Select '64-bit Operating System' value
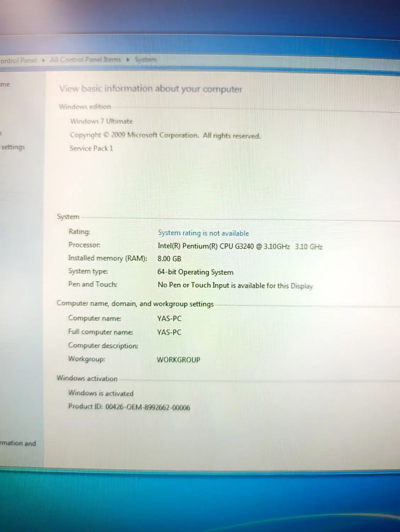The height and width of the screenshot is (532, 400). [195, 272]
